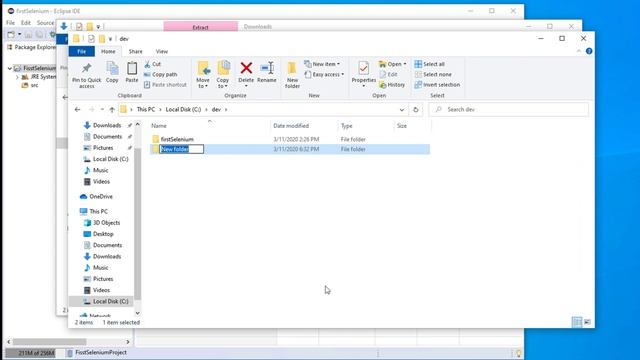Open Eclipse Edit menu
The height and width of the screenshot is (360, 640).
click(26, 23)
